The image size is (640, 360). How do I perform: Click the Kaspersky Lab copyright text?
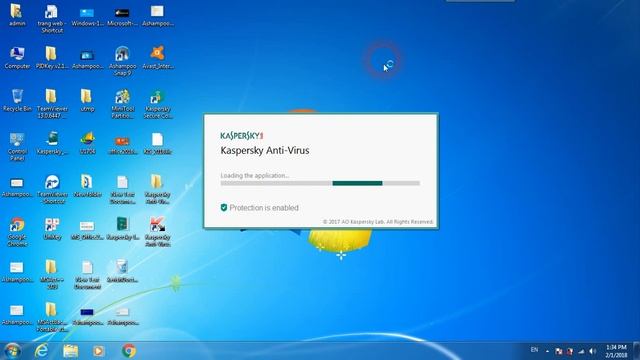[378, 222]
